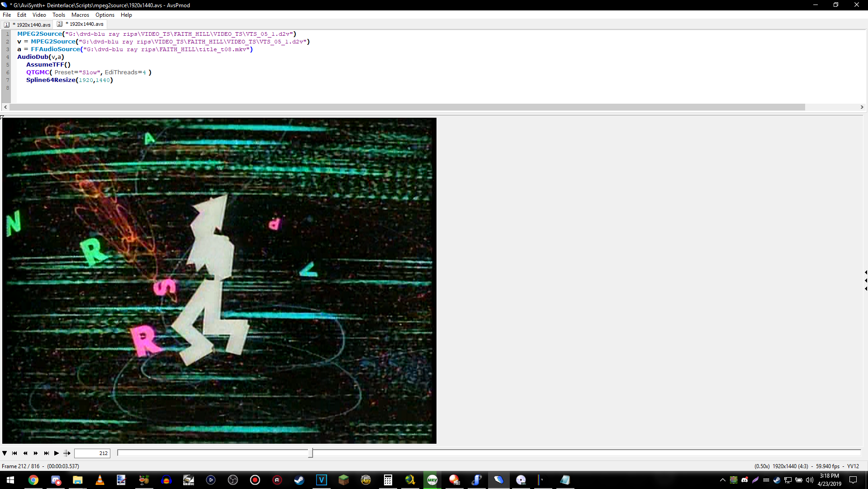The image size is (868, 489).
Task: Switch to the first 1920x1440.avs tab
Action: [28, 24]
